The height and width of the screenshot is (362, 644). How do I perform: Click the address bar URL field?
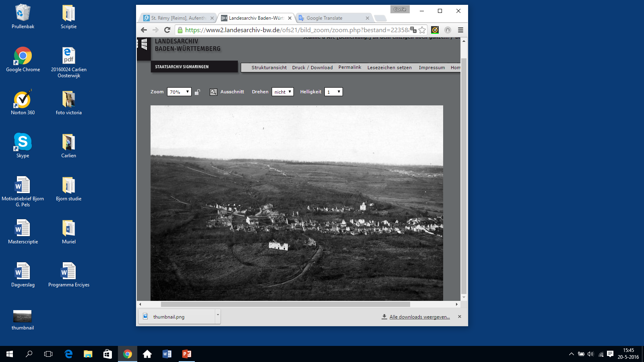click(x=297, y=30)
